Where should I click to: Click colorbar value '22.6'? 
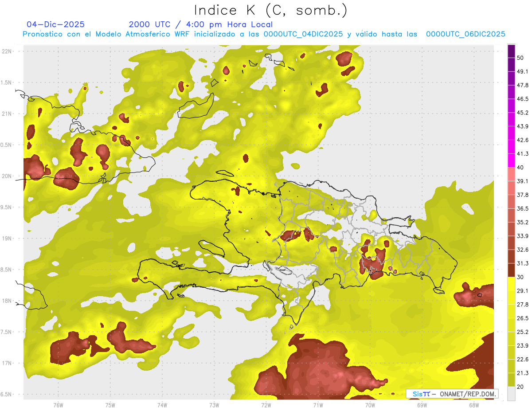click(523, 360)
